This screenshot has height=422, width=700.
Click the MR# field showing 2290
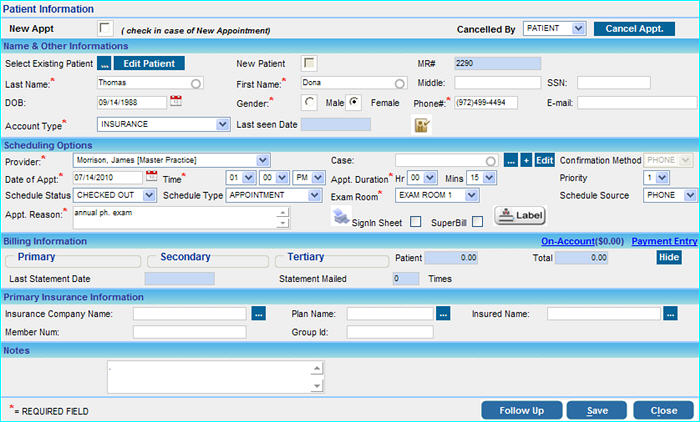click(498, 63)
